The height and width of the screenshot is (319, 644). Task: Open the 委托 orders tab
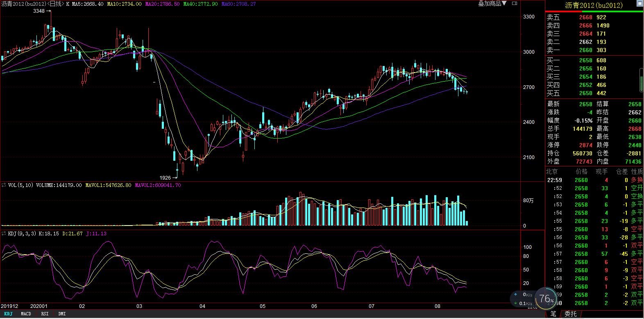[x=571, y=314]
